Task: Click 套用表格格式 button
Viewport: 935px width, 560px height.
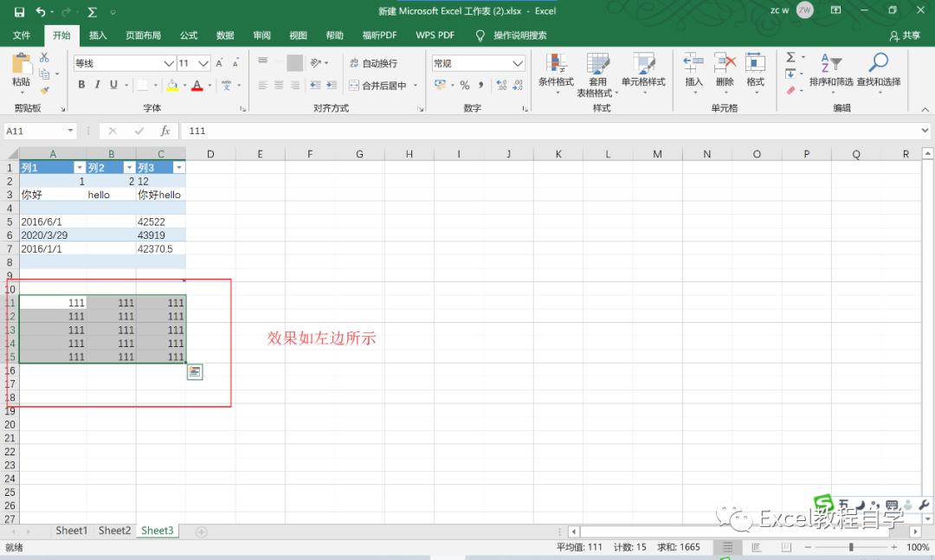Action: tap(597, 74)
